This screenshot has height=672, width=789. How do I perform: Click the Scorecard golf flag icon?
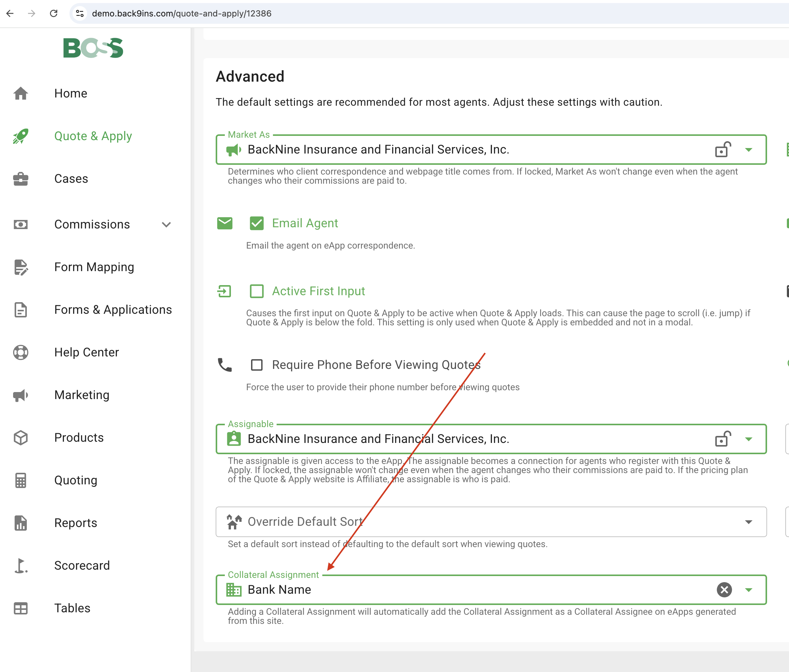pos(21,565)
